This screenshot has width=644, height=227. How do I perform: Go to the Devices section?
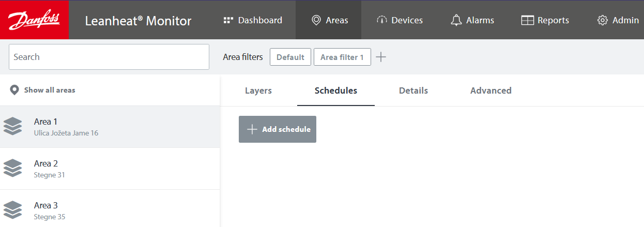tap(400, 20)
